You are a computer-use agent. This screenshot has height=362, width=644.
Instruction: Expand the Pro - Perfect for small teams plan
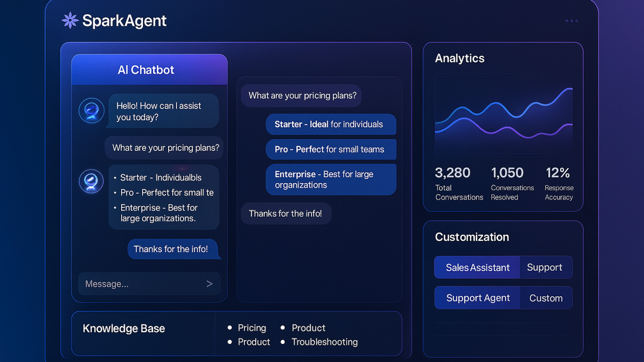(331, 149)
